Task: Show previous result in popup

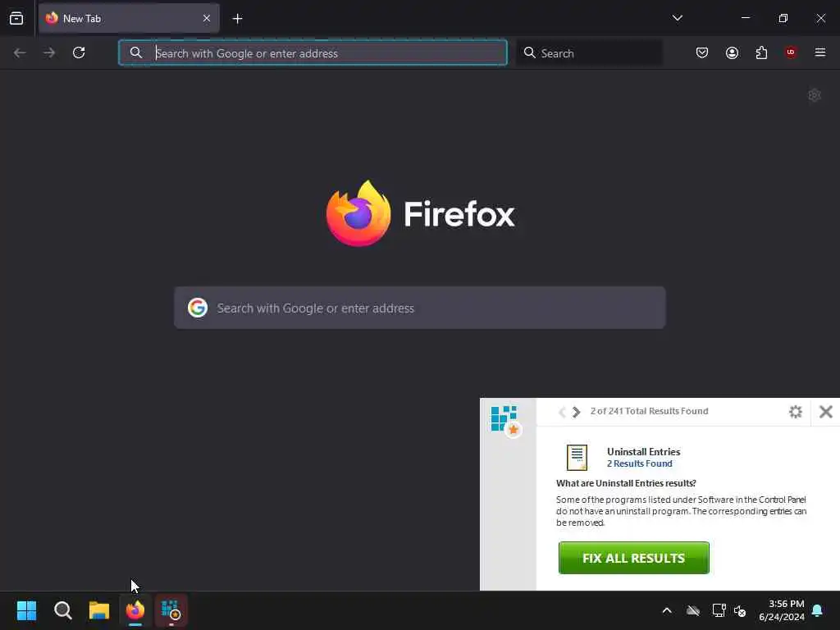Action: 562,412
